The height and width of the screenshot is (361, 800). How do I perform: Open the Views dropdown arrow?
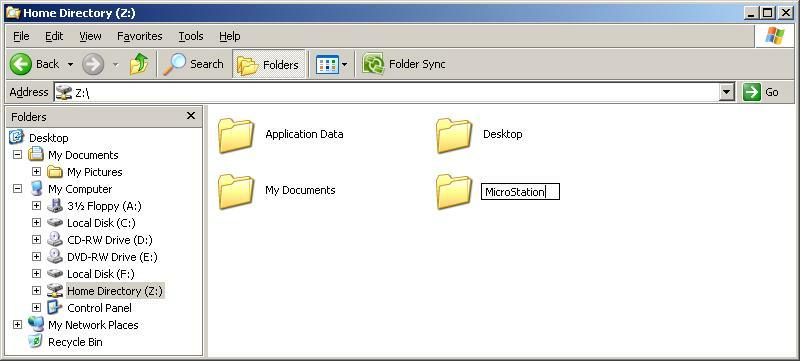344,64
